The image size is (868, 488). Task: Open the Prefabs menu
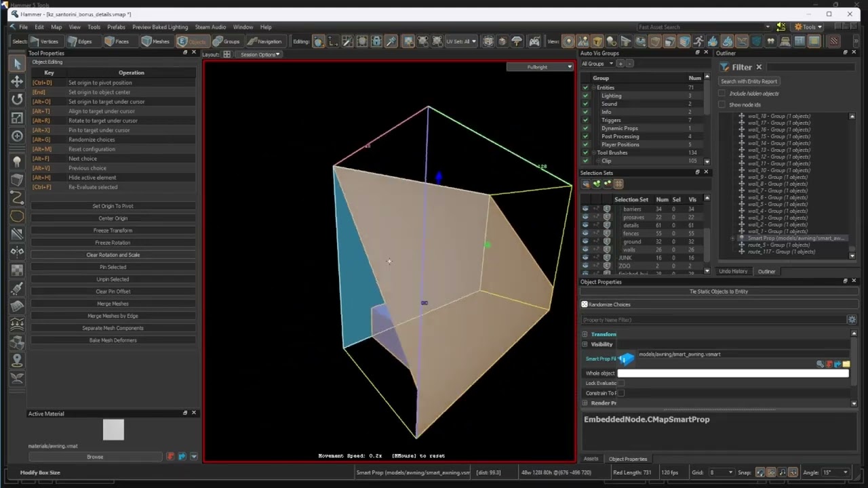[x=116, y=27]
